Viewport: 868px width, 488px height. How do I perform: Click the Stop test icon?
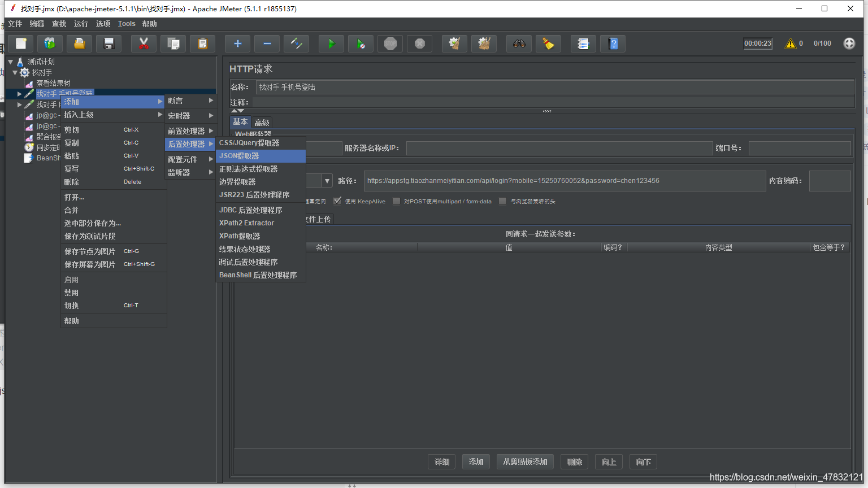390,43
